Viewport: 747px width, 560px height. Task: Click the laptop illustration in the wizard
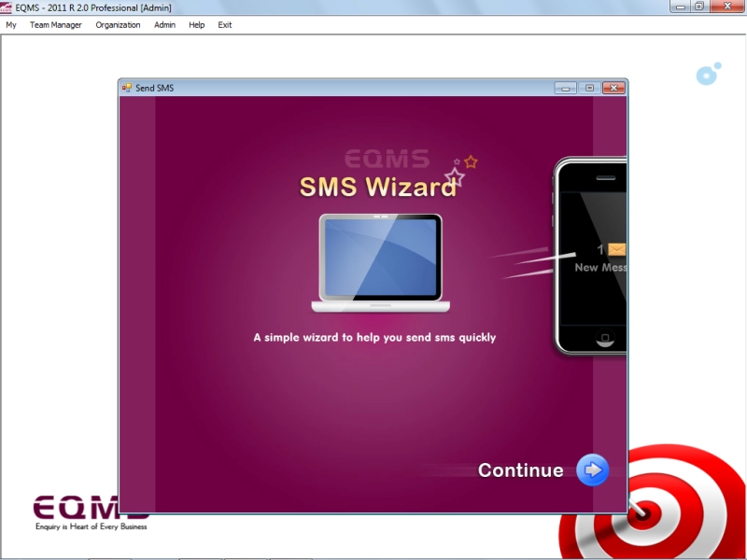click(x=381, y=263)
